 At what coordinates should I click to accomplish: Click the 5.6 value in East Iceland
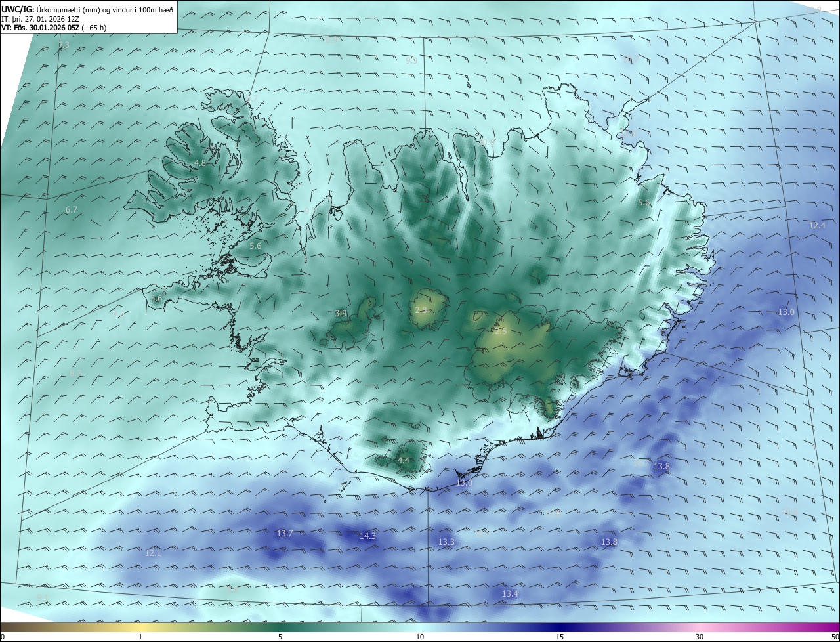tap(644, 203)
